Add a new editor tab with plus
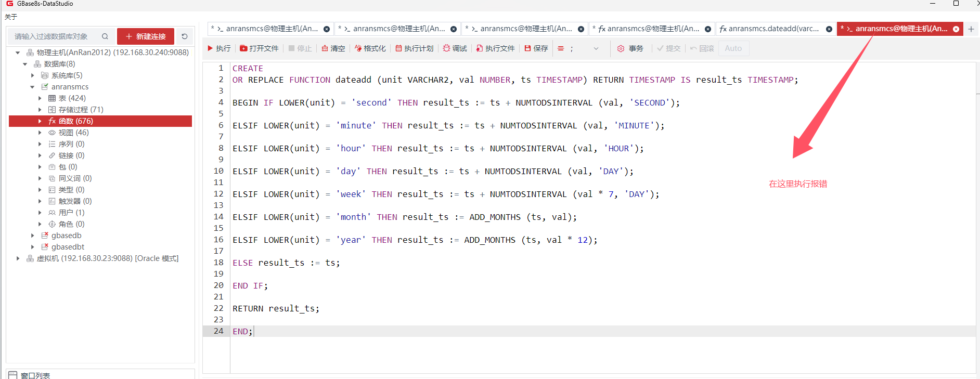This screenshot has width=980, height=379. (x=971, y=29)
